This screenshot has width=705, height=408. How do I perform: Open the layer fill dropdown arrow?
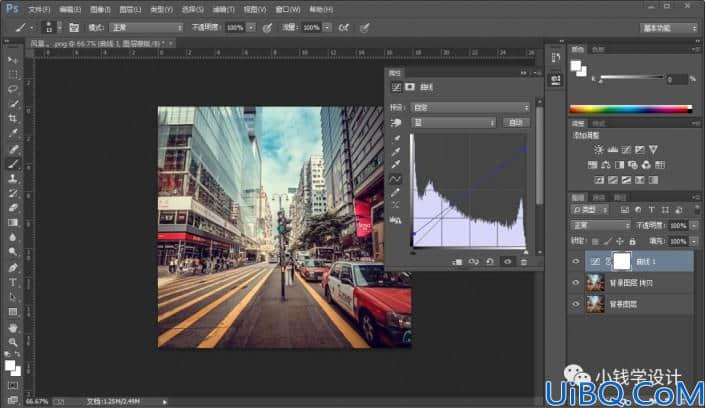[x=694, y=242]
